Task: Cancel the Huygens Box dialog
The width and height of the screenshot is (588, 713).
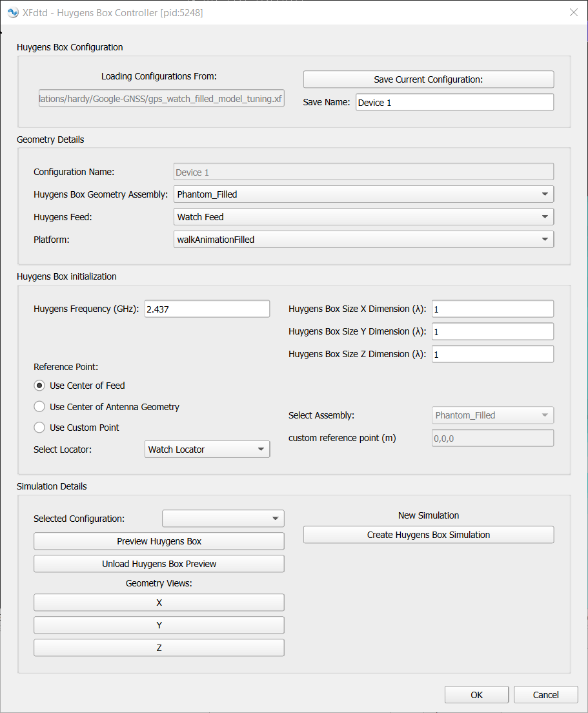Action: pos(546,695)
